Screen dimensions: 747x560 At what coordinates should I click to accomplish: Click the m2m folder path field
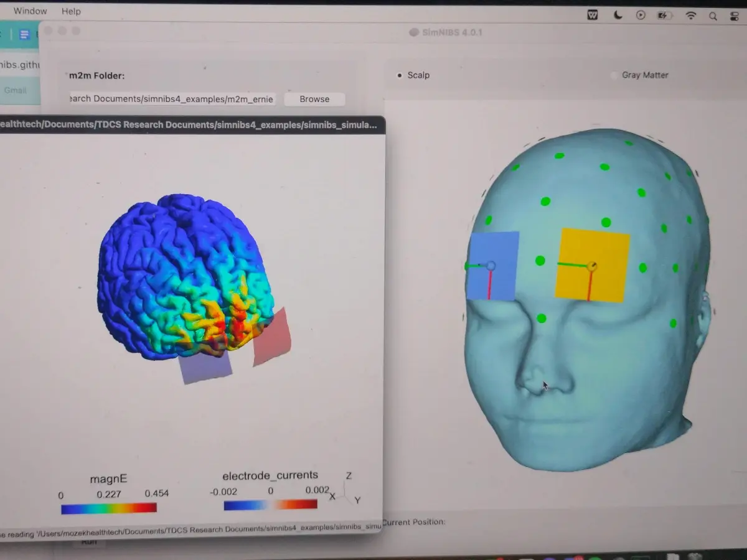pos(172,99)
